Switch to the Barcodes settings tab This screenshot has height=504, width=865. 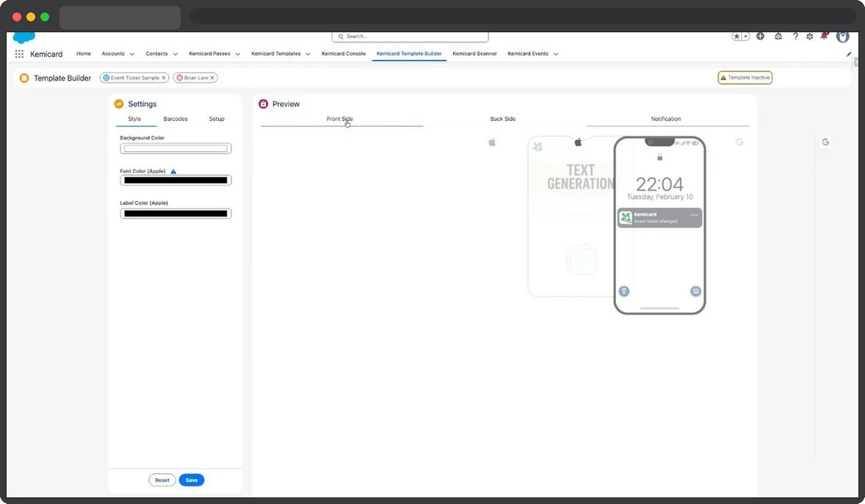click(x=175, y=119)
